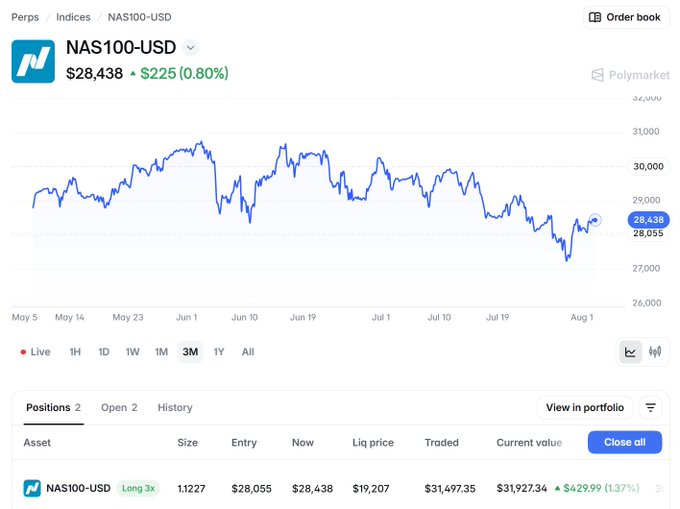
Task: Switch to line chart view
Action: pyautogui.click(x=630, y=352)
